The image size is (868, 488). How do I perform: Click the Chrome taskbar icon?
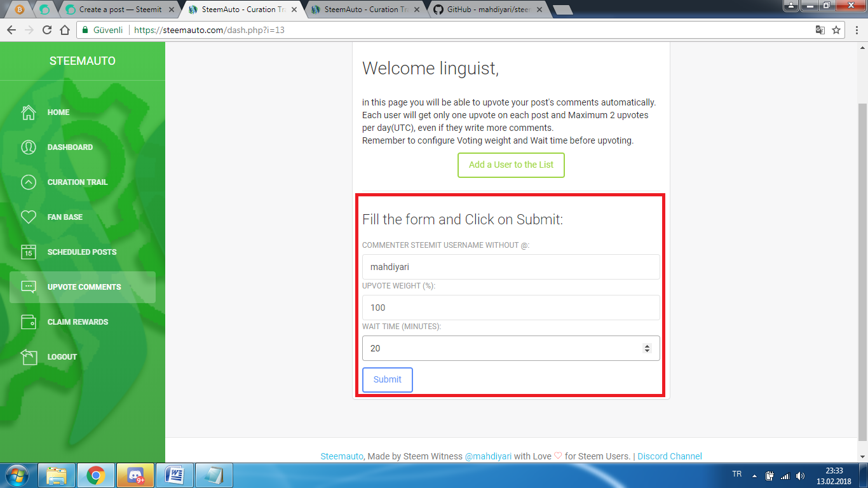click(x=96, y=475)
